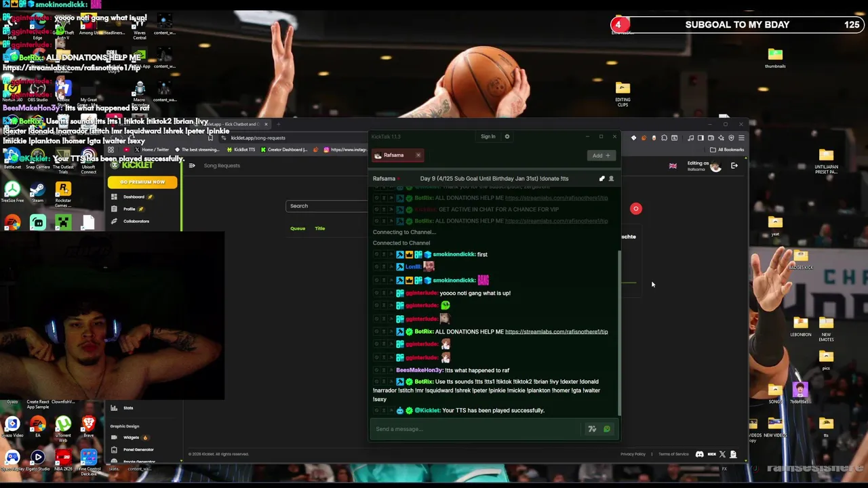Sort by Title column header
The image size is (868, 488).
click(x=320, y=228)
